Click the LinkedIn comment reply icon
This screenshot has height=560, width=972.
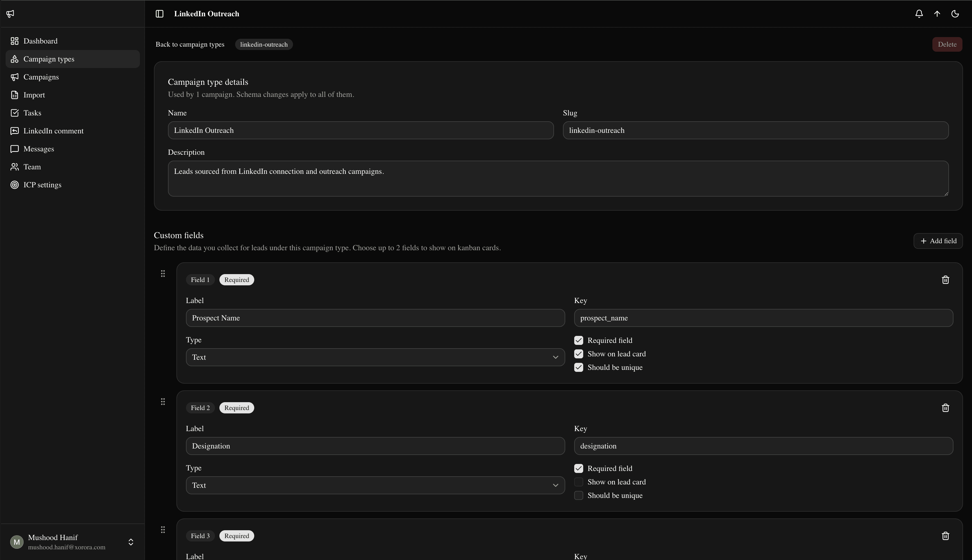pyautogui.click(x=15, y=131)
